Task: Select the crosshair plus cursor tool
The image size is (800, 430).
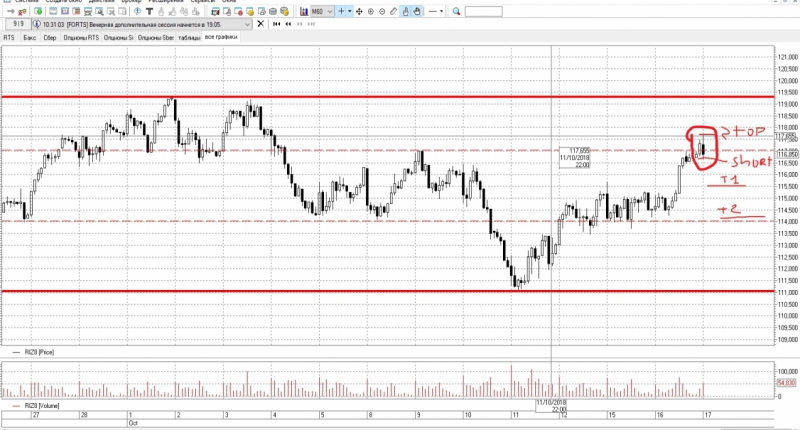Action: tap(341, 11)
